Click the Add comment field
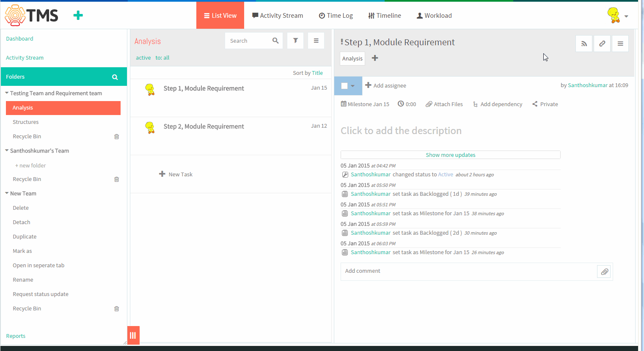The image size is (644, 351). (469, 271)
